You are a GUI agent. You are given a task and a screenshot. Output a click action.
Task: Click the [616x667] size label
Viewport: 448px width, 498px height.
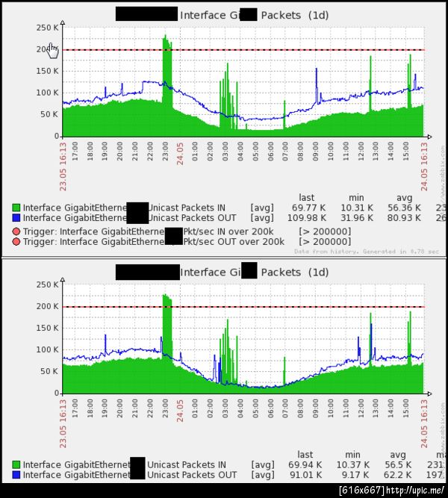pos(362,491)
